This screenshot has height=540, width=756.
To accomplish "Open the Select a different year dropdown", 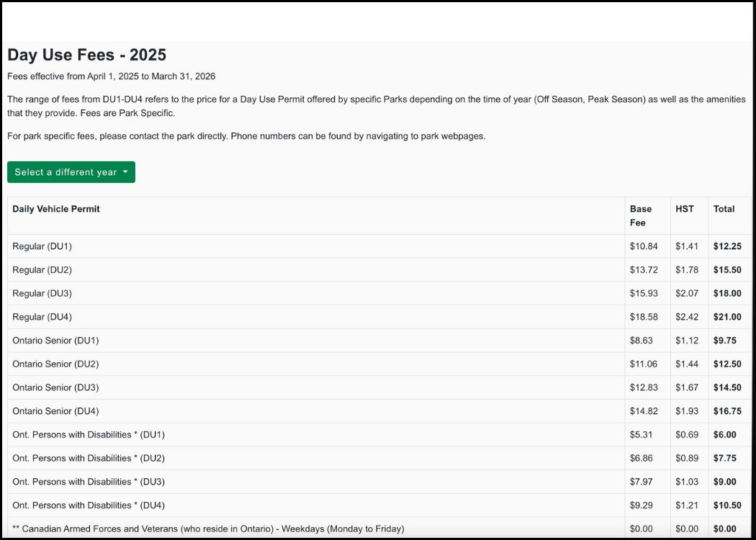I will coord(71,172).
